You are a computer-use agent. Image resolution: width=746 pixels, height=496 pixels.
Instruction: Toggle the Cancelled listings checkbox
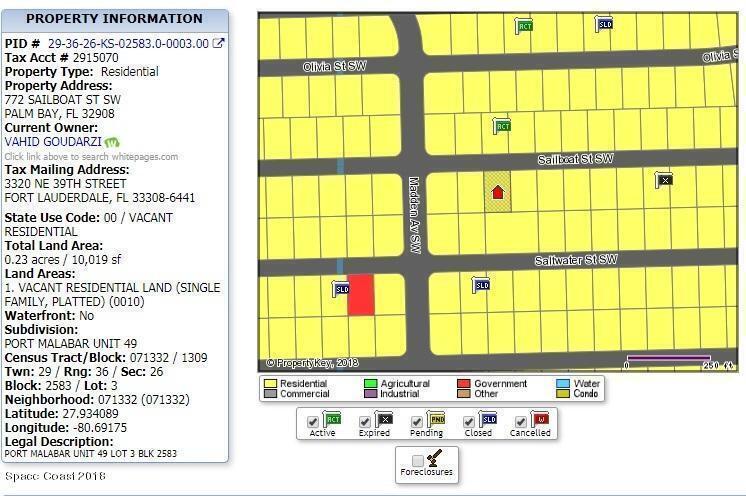(521, 421)
